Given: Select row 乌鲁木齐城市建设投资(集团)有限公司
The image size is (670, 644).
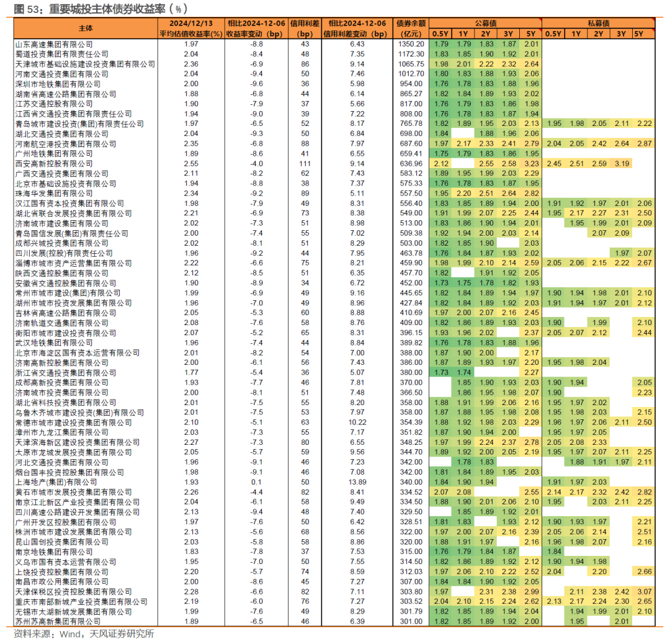Looking at the screenshot, I should coord(334,413).
